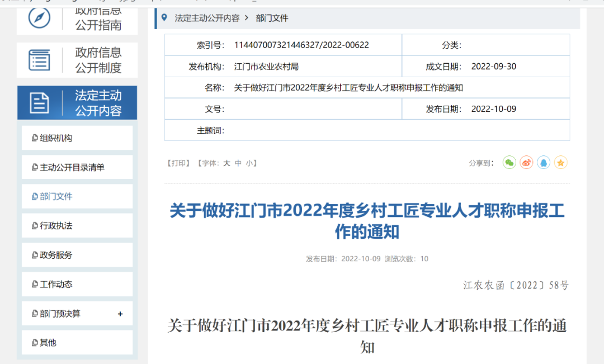604x364 pixels.
Task: Select medium font size 中
Action: point(237,163)
